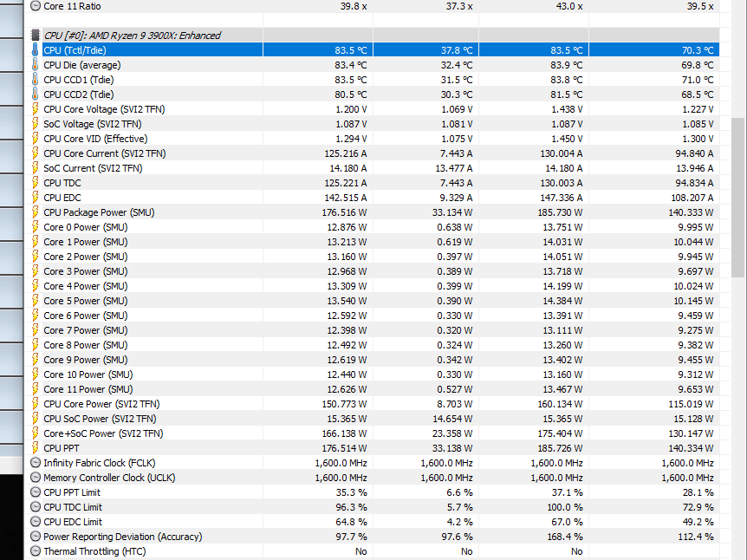Click the Core 4 Power (SMU) label
This screenshot has height=560, width=747.
(86, 286)
